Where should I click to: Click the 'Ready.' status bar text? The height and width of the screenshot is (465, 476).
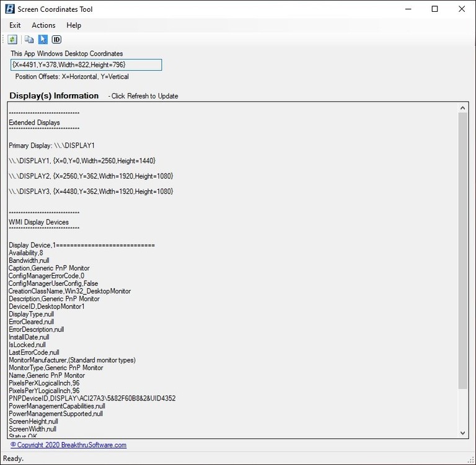(13, 458)
